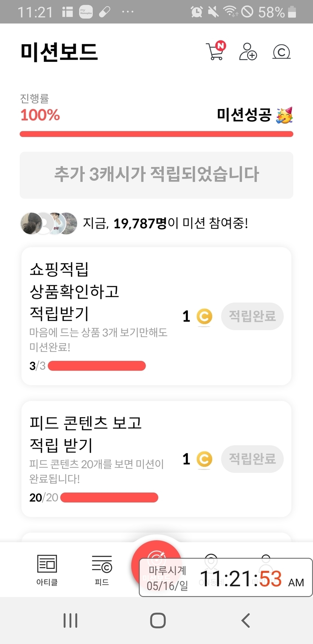Tap the 3/3 shopping mission progress bar
This screenshot has height=644, width=313.
coord(97,366)
